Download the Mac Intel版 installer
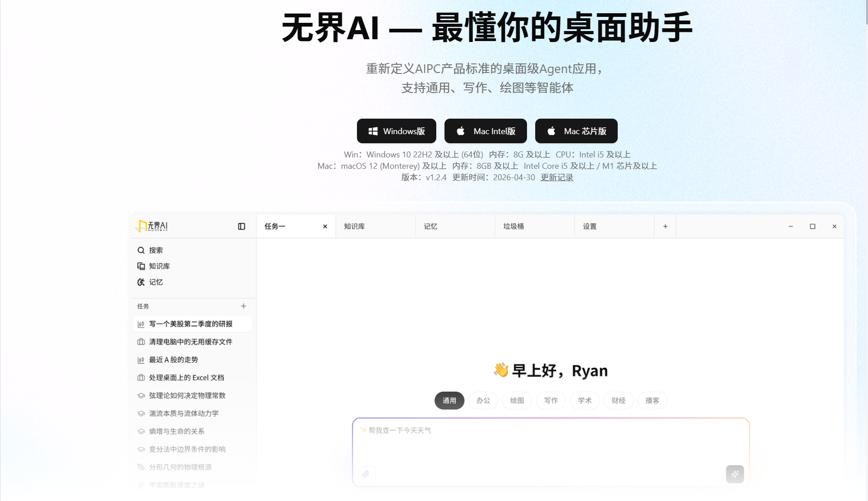 tap(486, 131)
